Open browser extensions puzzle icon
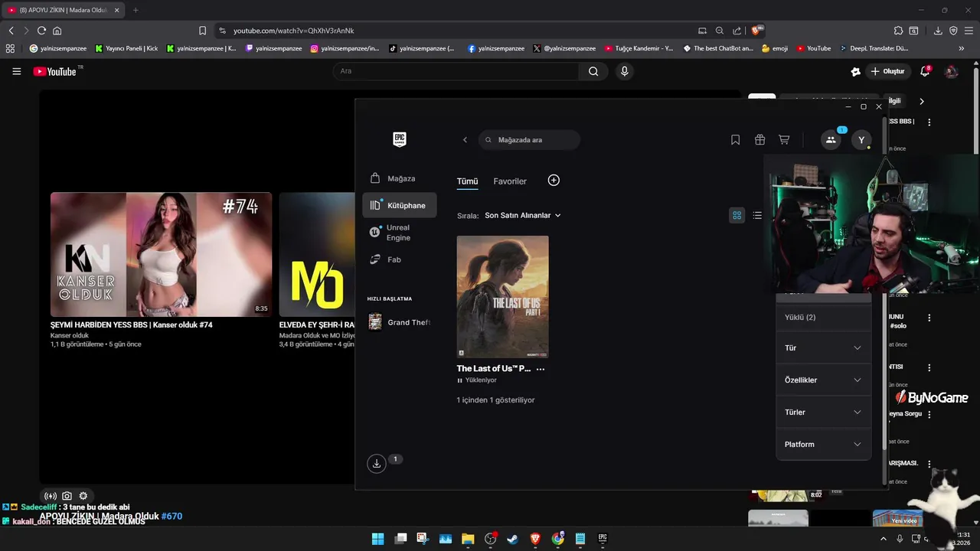Screen dimensions: 980x551 898,31
